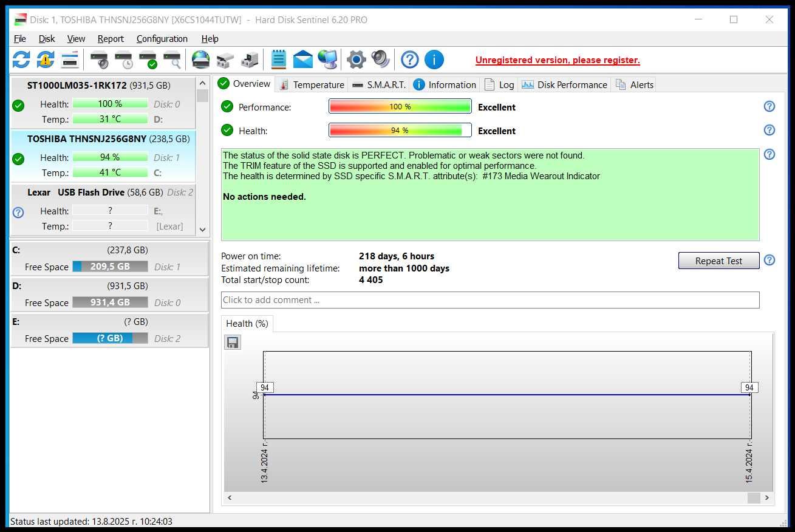Click the 'No actions needed.' text
This screenshot has width=795, height=532.
pos(264,197)
